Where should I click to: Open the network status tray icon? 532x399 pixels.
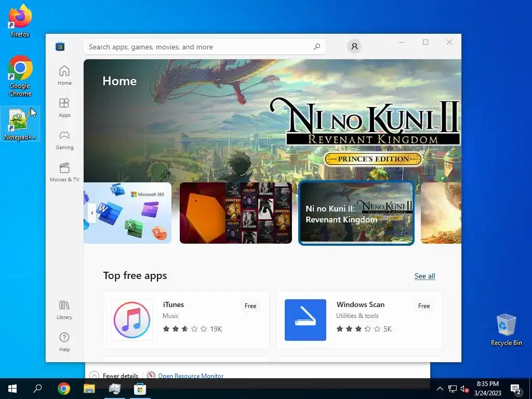coord(453,389)
